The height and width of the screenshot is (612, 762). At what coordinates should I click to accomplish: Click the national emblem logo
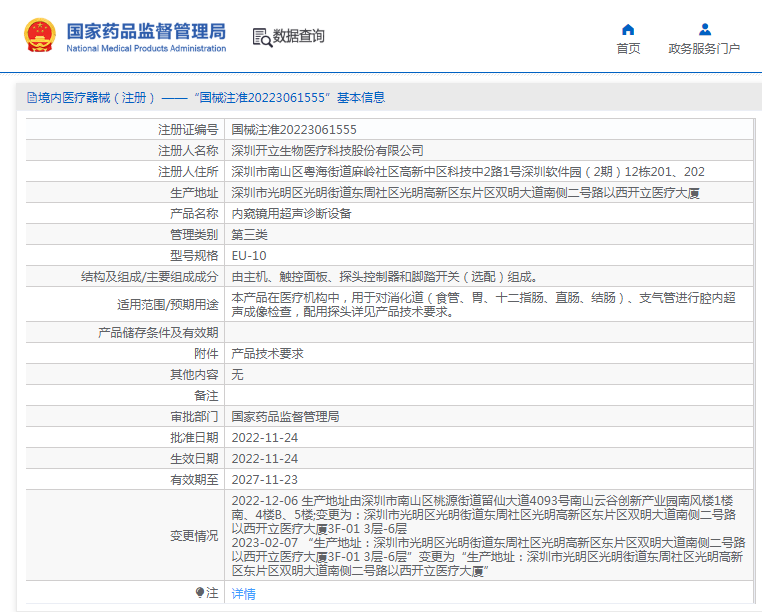click(x=40, y=35)
